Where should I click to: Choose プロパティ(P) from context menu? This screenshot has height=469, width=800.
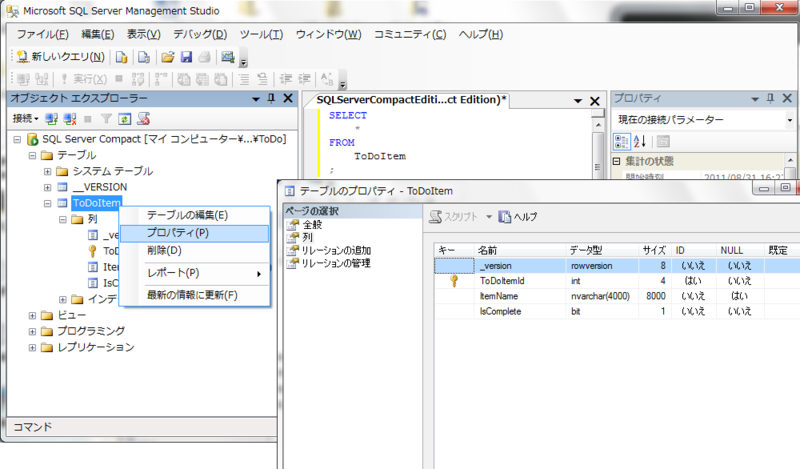click(194, 233)
